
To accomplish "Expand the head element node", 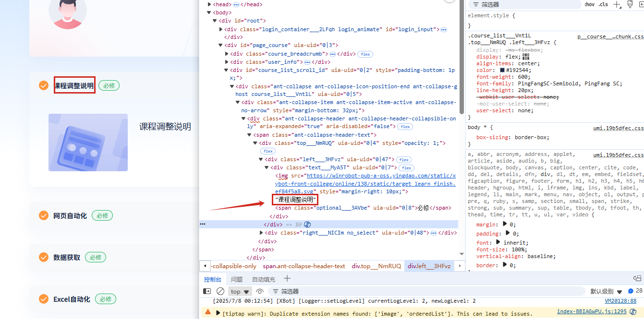I will pos(209,4).
